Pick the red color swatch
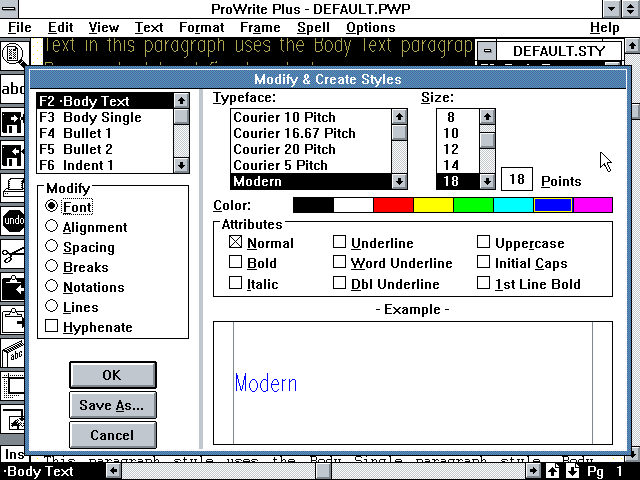This screenshot has height=480, width=640. coord(393,205)
